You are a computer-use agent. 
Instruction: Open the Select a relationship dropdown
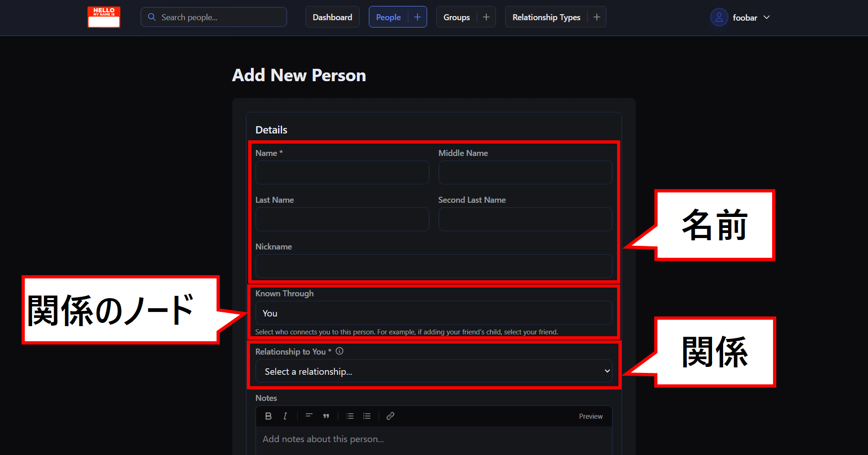click(434, 371)
